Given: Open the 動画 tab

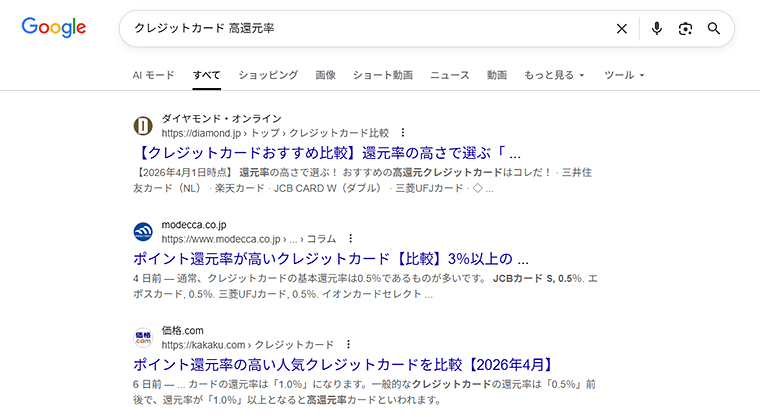Looking at the screenshot, I should (496, 75).
